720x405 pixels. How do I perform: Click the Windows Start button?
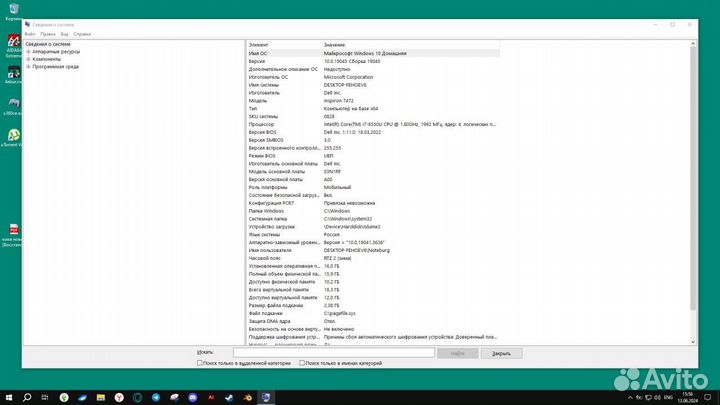click(x=9, y=397)
